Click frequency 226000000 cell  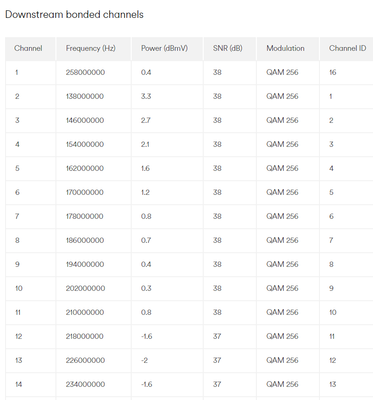[x=85, y=360]
